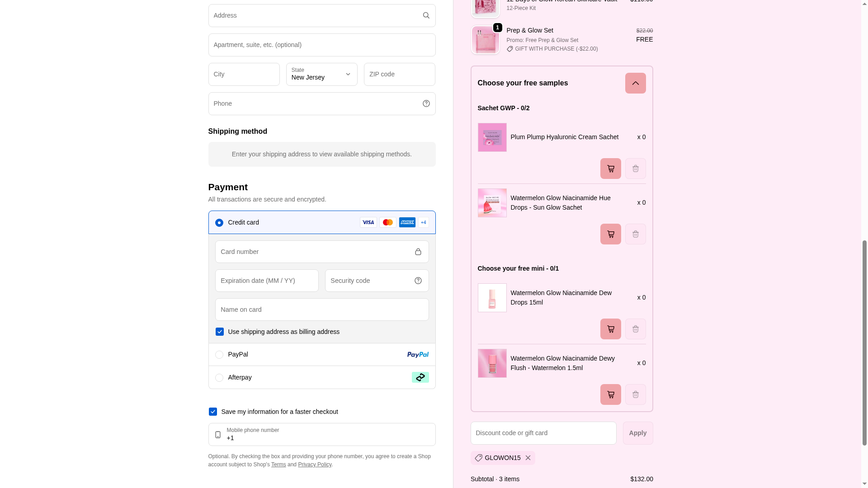Add Plum Plump Hyaluronic Cream Sachet to cart
Screen dimensions: 868x488
pos(610,169)
